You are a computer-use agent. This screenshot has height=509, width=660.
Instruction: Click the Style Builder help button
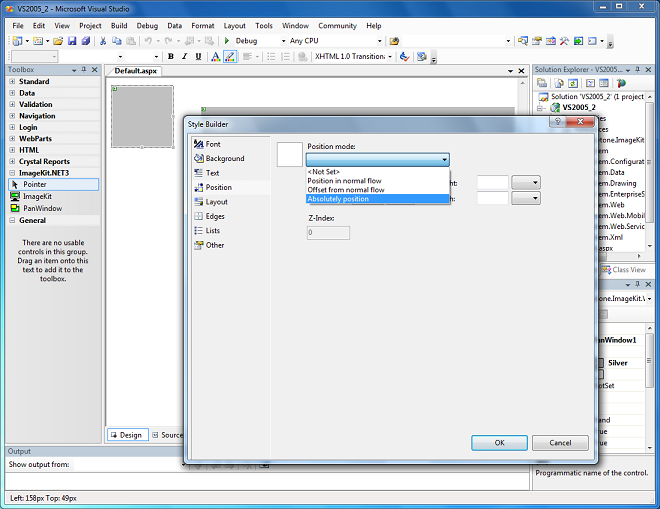pyautogui.click(x=558, y=122)
